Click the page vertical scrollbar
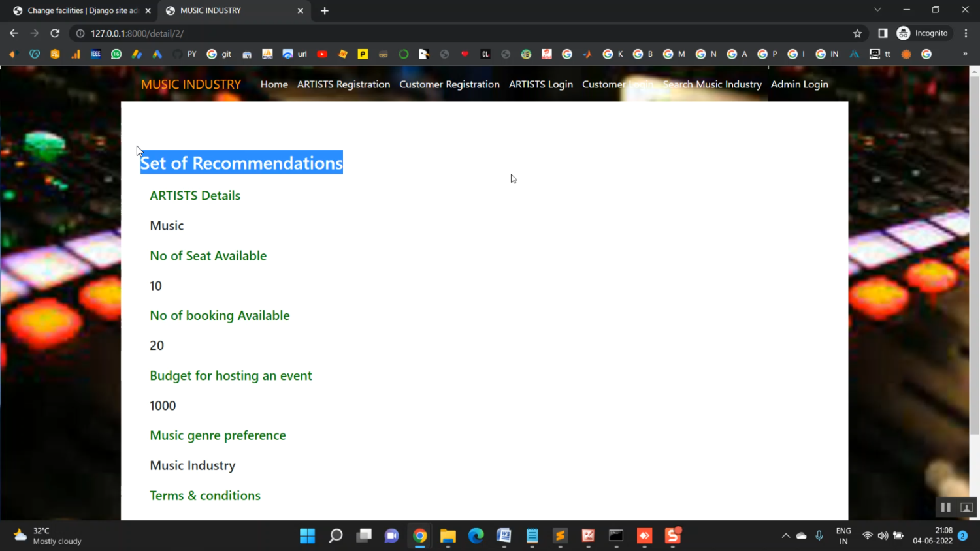Screen dimensions: 980x551 (974, 261)
